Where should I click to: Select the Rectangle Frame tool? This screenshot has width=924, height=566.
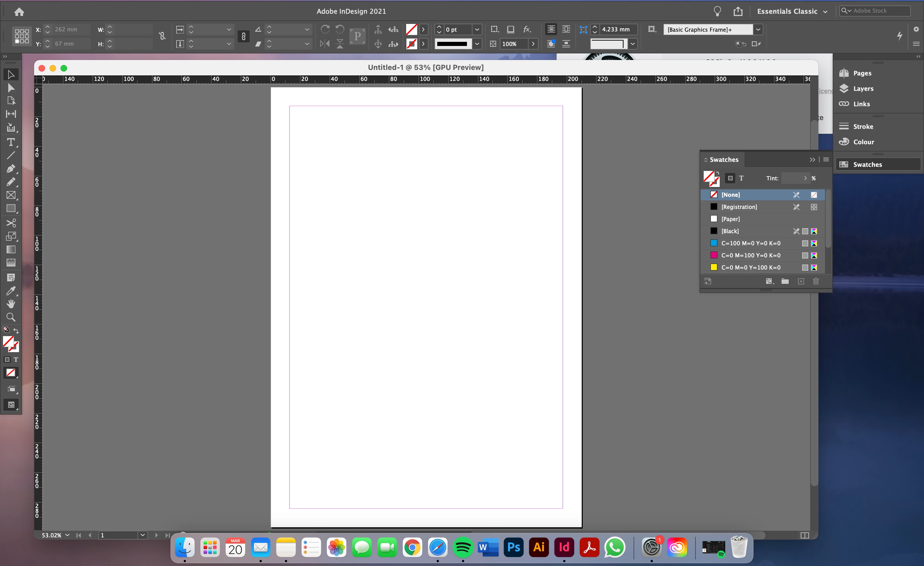(11, 195)
